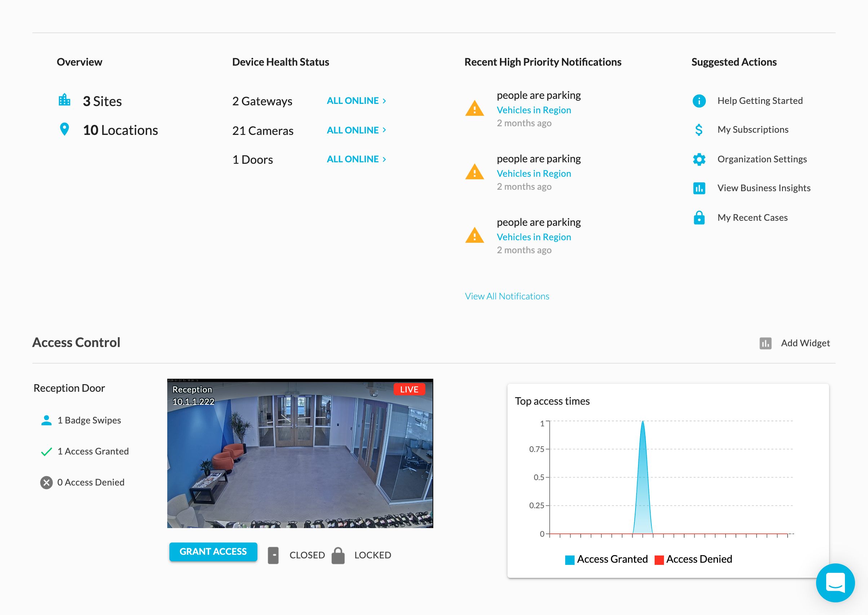The width and height of the screenshot is (868, 615).
Task: Click the second notification warning triangle
Action: (x=474, y=172)
